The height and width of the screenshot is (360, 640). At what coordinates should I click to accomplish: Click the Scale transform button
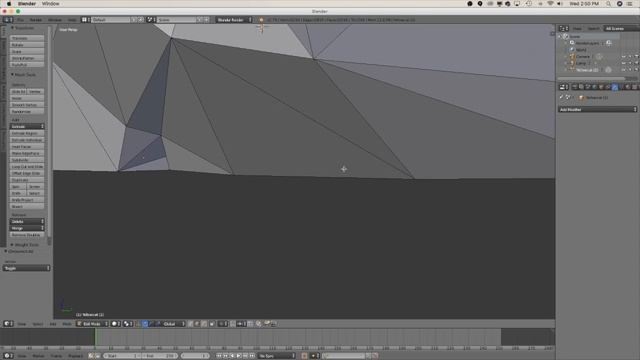coord(27,51)
